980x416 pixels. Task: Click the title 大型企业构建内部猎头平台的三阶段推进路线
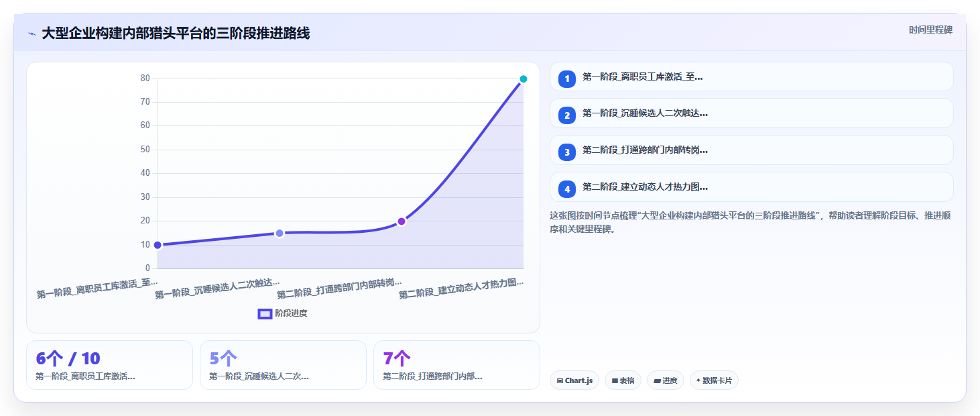[176, 34]
